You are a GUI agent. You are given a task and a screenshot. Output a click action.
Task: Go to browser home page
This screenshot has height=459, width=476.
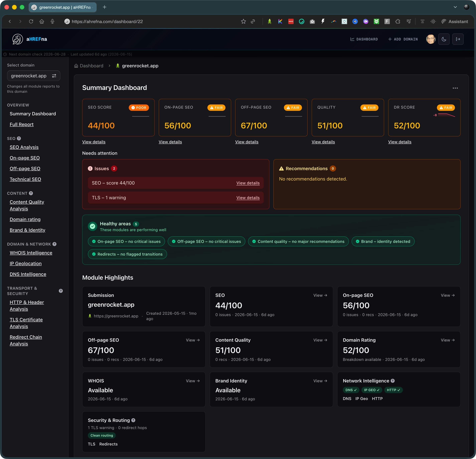42,21
